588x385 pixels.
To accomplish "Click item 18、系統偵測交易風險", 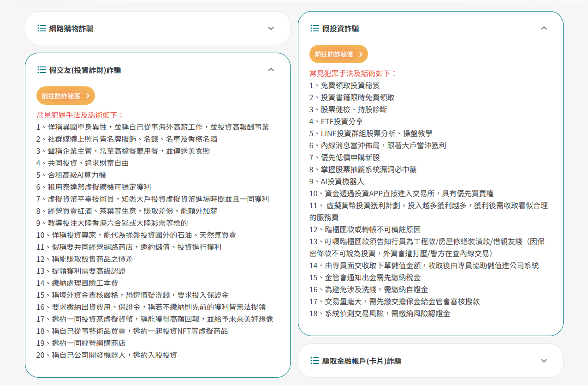I will point(380,313).
